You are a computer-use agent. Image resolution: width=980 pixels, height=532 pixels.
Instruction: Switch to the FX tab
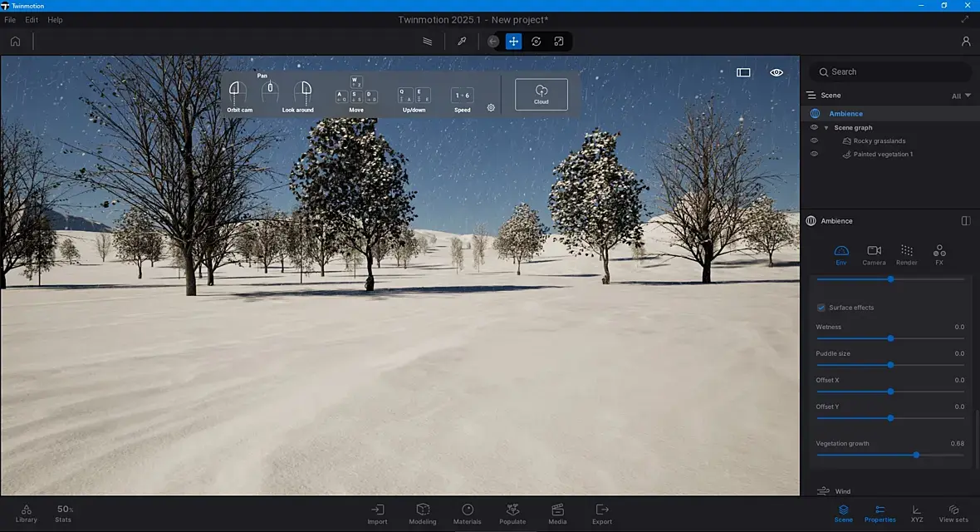[x=938, y=254]
